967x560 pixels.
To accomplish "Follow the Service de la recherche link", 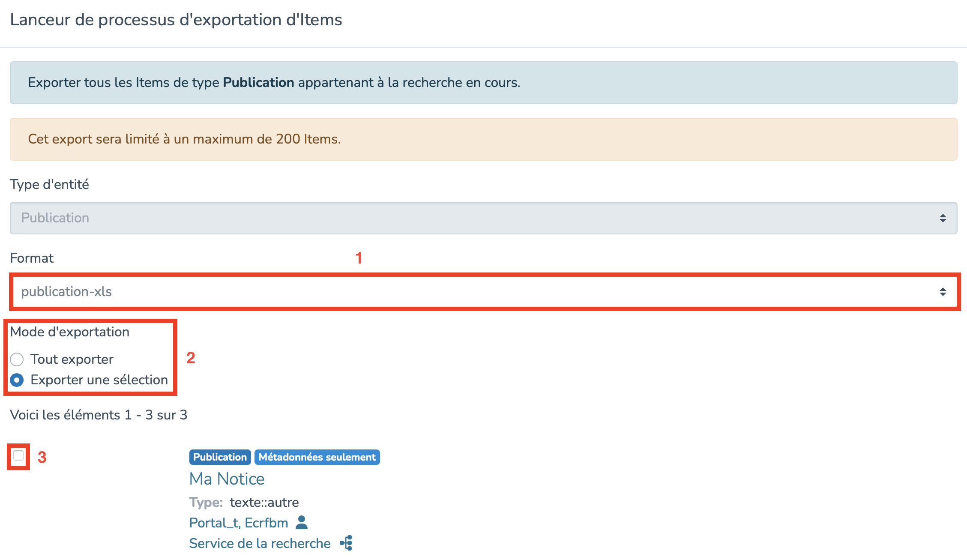I will click(x=260, y=543).
